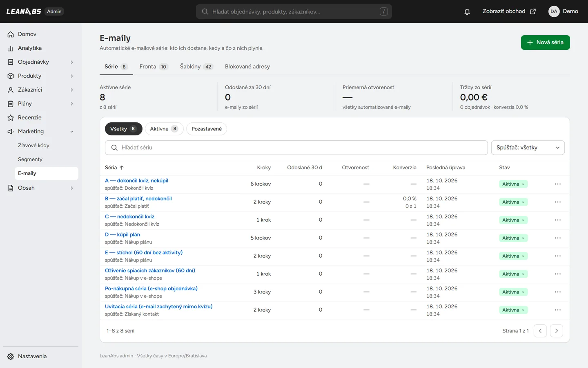Screen dimensions: 588x368
Task: Expand Objednávky sidebar section
Action: pos(72,62)
